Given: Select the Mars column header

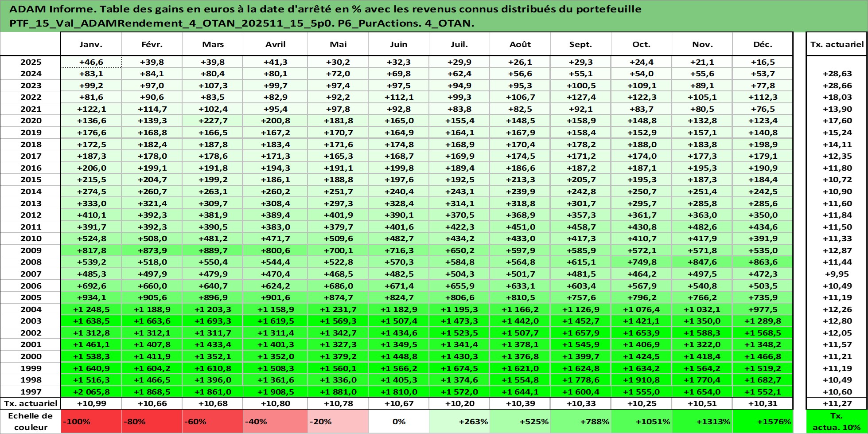Looking at the screenshot, I should [213, 44].
